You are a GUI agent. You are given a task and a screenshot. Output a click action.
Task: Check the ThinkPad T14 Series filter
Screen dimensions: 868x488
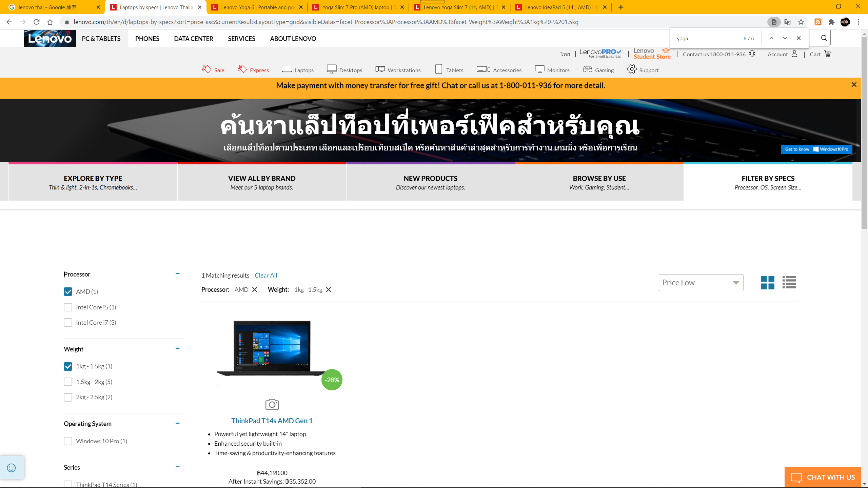click(68, 485)
